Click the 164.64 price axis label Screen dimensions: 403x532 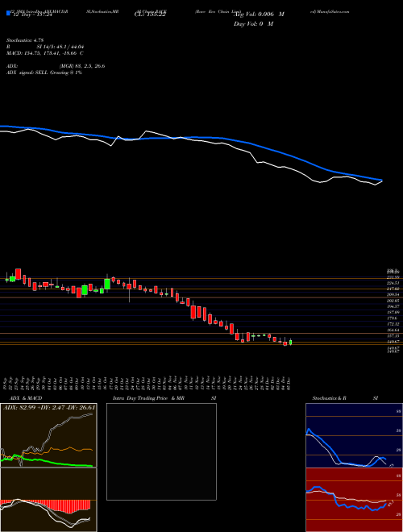(393, 330)
